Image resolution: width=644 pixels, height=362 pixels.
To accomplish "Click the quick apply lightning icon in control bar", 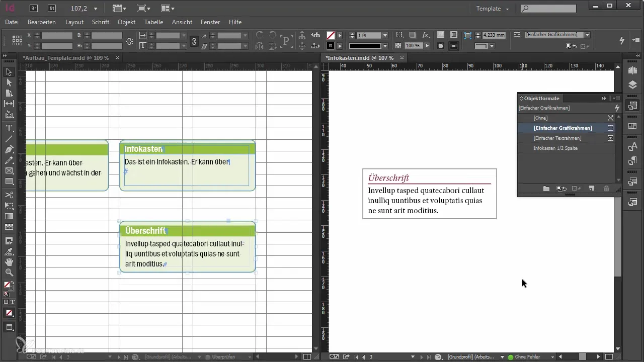I will pyautogui.click(x=622, y=40).
